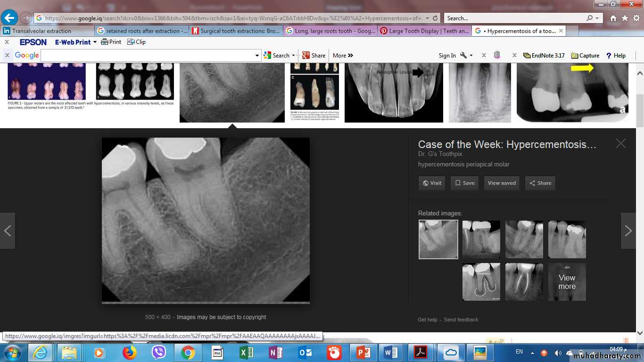The height and width of the screenshot is (362, 644).
Task: Click the View saved button
Action: 502,183
